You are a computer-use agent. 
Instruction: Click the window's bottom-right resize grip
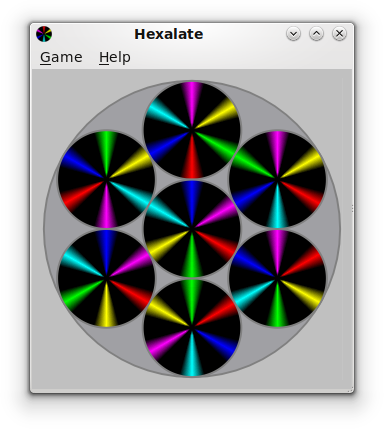click(350, 389)
